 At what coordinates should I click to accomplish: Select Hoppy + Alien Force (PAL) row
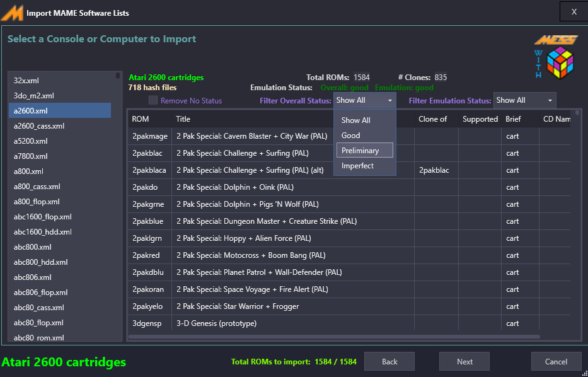(x=349, y=238)
